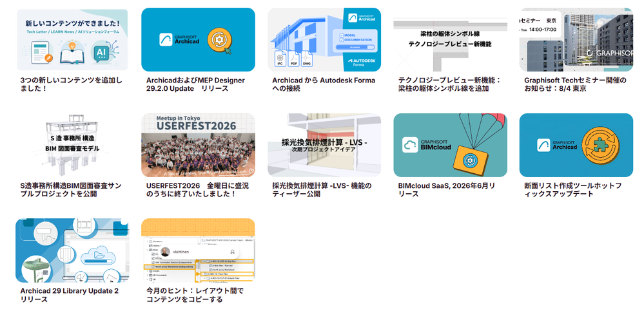Viewport: 644px width, 311px height.
Task: Open '断面リスト作成ツールホットフィックスアップデート' link
Action: point(572,189)
